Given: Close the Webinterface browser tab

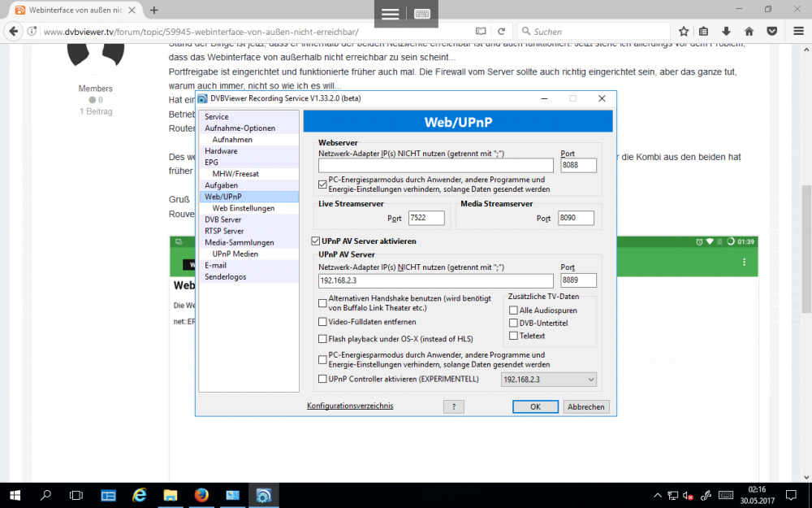Looking at the screenshot, I should (x=132, y=10).
